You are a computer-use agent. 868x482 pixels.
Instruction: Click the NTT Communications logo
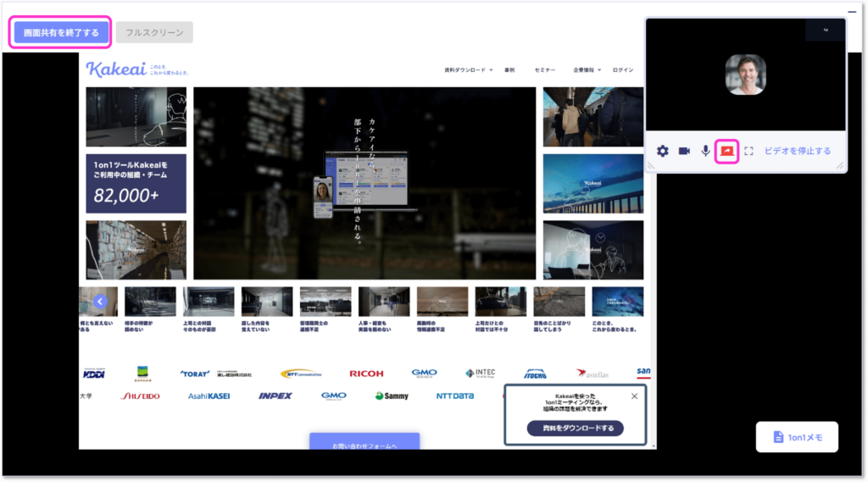(x=301, y=374)
